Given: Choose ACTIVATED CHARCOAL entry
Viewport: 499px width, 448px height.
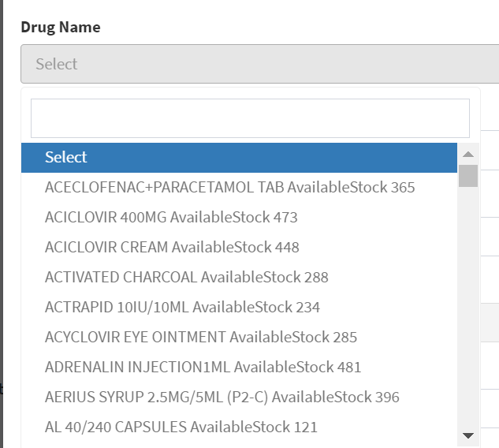Looking at the screenshot, I should 239,277.
